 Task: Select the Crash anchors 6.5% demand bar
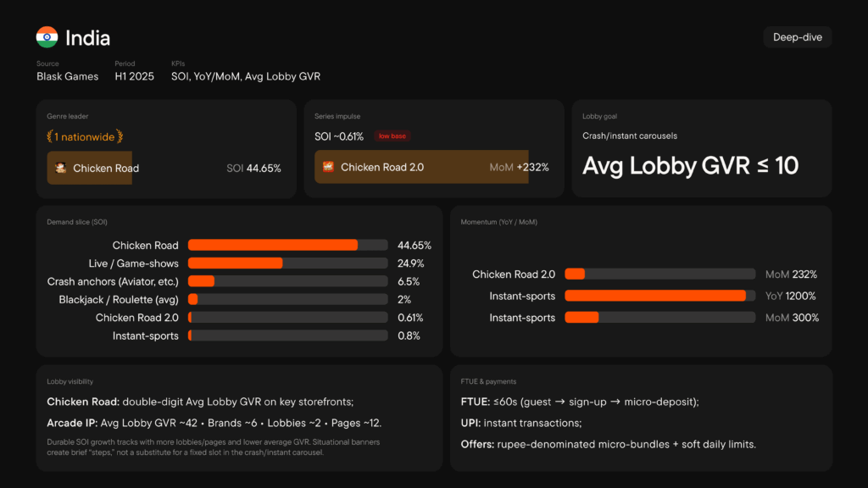pyautogui.click(x=287, y=281)
